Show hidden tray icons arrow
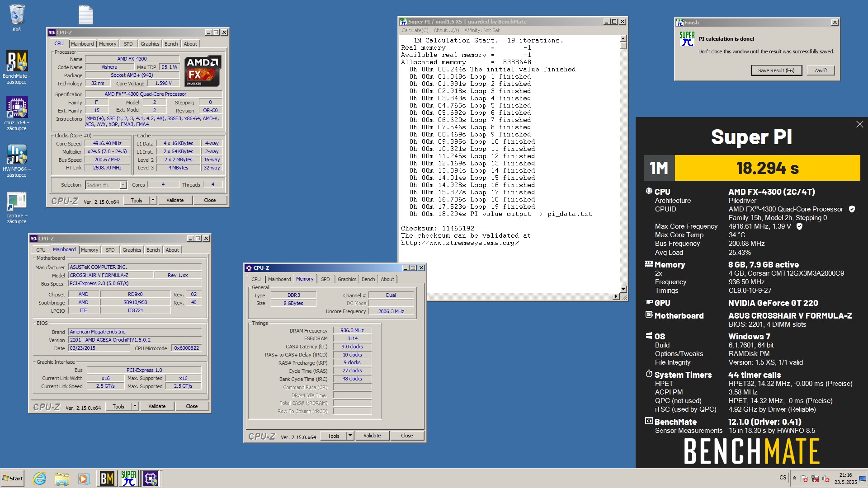This screenshot has height=488, width=868. pos(794,478)
